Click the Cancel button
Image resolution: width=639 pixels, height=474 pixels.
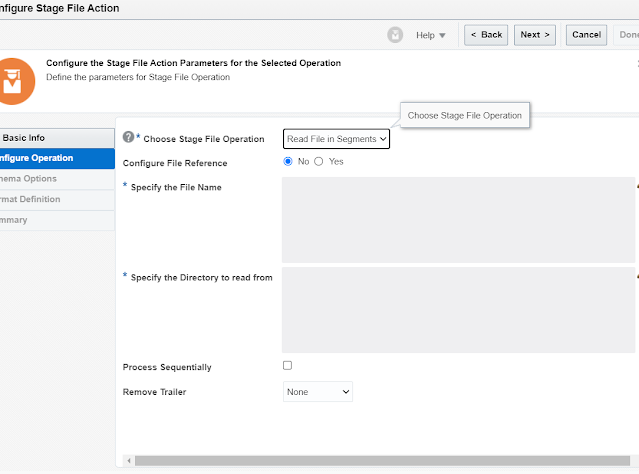coord(586,35)
